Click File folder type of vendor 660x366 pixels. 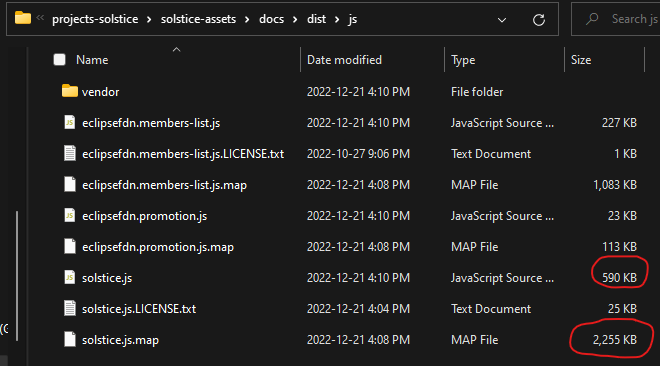point(477,92)
